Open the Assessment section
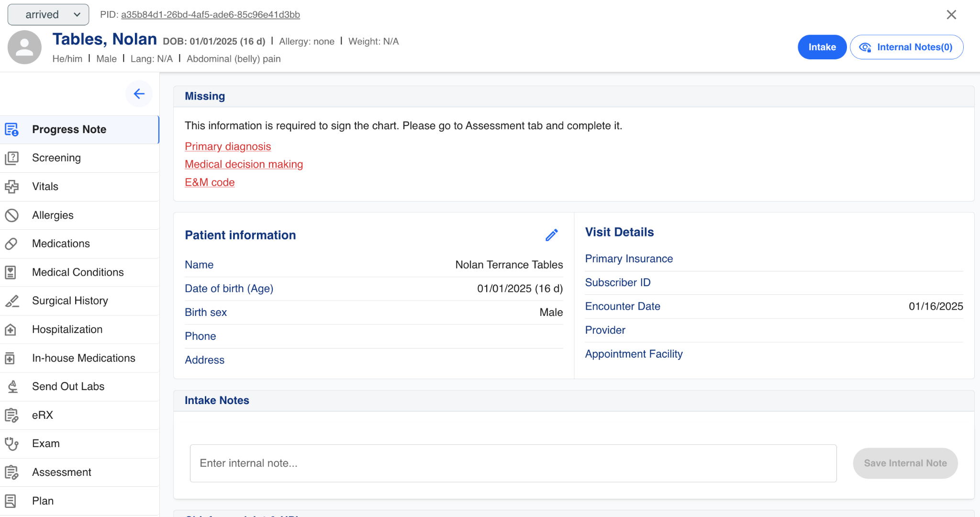This screenshot has width=980, height=517. (x=61, y=472)
